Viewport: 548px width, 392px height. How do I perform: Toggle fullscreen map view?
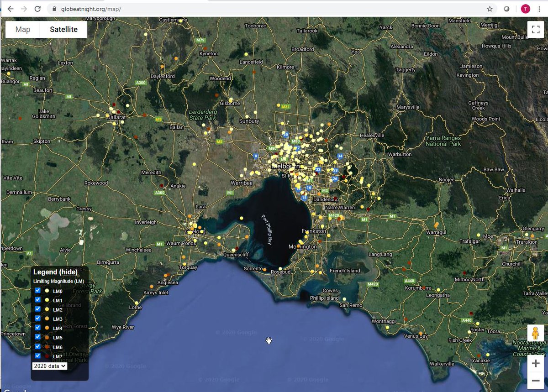click(536, 30)
